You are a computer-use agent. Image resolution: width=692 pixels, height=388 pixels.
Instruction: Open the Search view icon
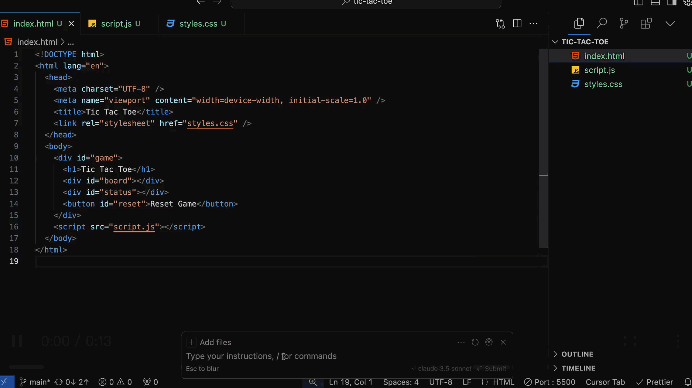(602, 23)
